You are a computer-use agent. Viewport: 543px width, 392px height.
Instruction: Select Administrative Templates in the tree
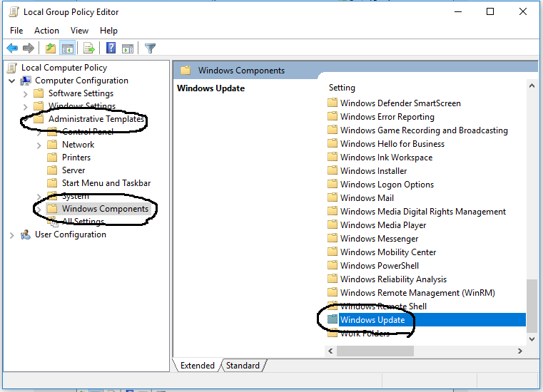click(x=96, y=119)
